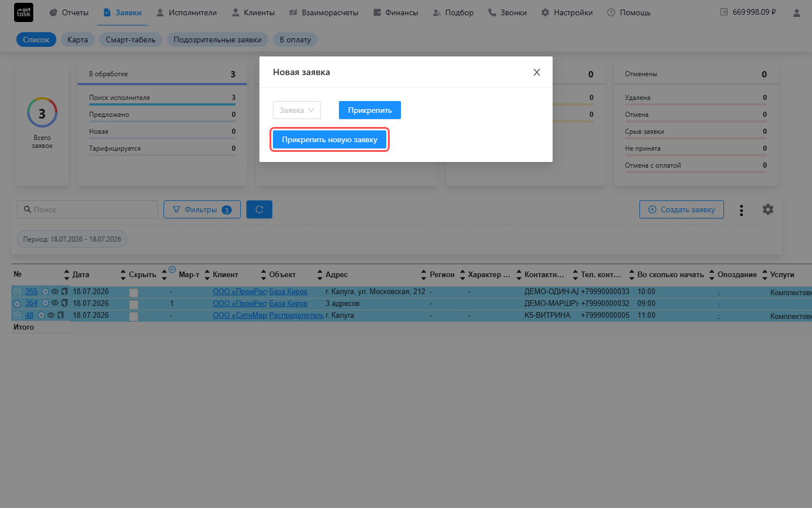
Task: Open the three-dot more options menu
Action: tap(741, 210)
